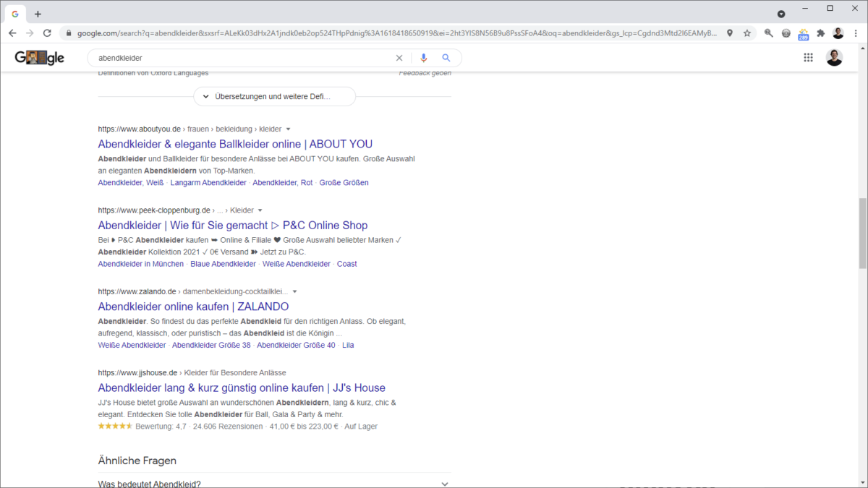
Task: Click the https://www.jjshouse.de breadcrumb URL
Action: pos(137,373)
